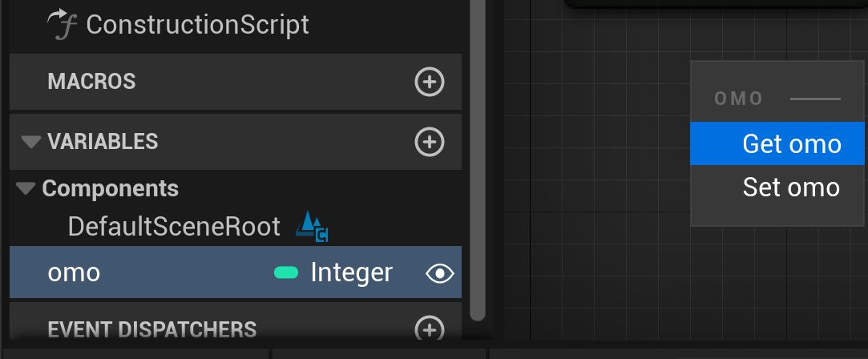This screenshot has width=868, height=359.
Task: Click the DefaultSceneRoot scene component icon
Action: [x=312, y=227]
